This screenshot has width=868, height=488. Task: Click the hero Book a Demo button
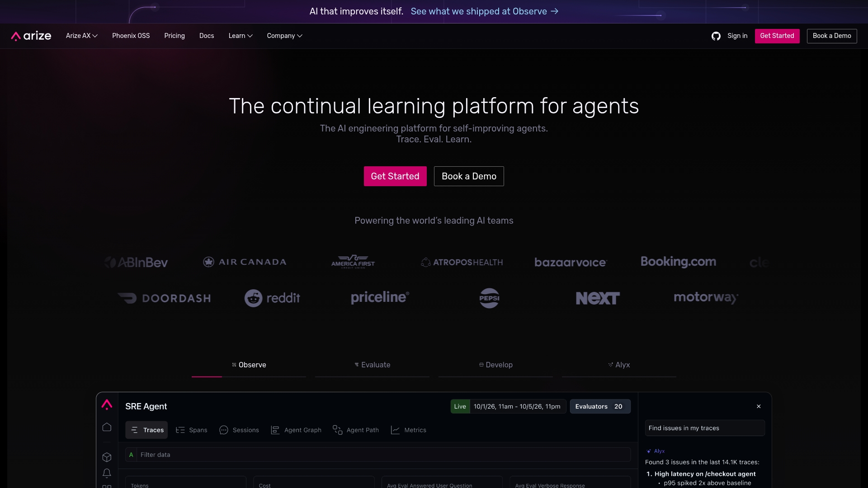[x=469, y=176]
